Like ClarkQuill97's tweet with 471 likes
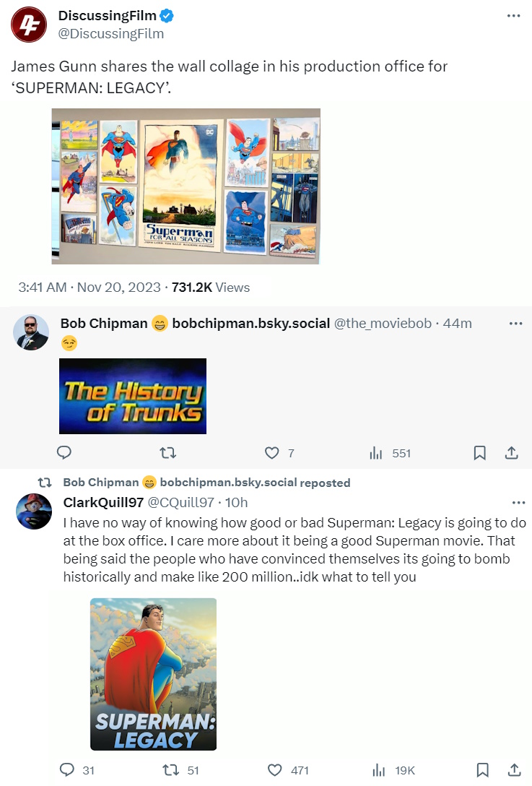 [287, 770]
